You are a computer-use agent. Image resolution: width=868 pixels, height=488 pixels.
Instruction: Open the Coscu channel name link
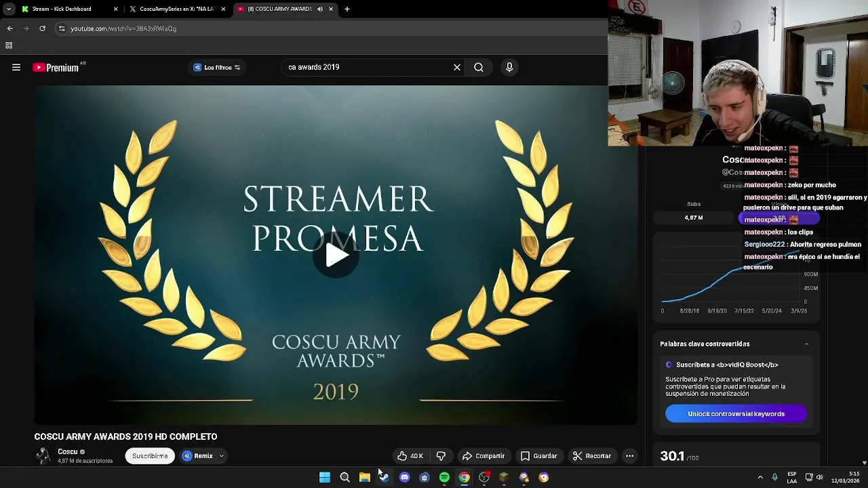coord(67,451)
